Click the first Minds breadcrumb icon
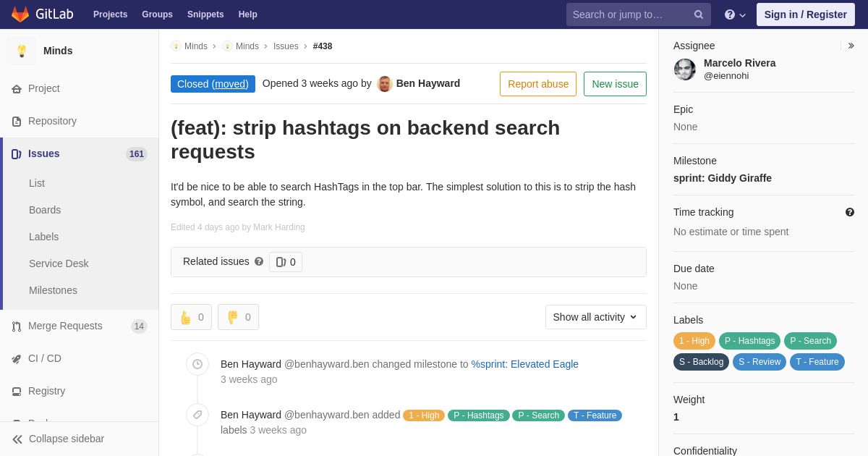 (176, 46)
